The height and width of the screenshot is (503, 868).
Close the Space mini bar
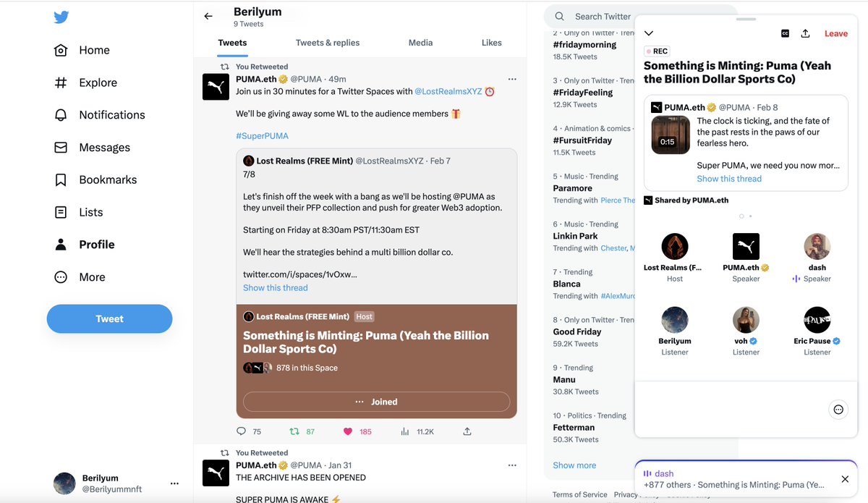[x=845, y=479]
